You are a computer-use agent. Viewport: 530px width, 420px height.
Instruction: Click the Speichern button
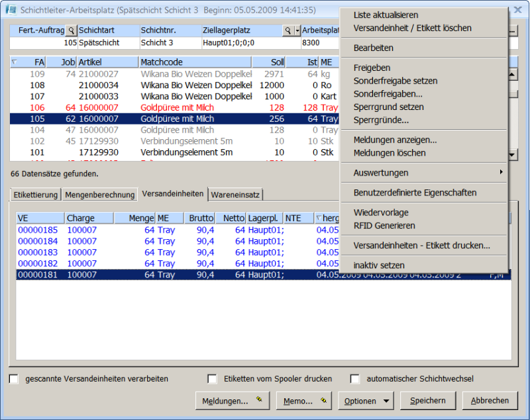pos(428,401)
